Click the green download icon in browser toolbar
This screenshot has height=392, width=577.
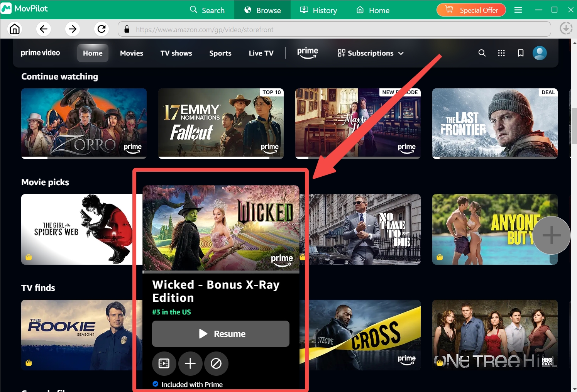click(566, 29)
